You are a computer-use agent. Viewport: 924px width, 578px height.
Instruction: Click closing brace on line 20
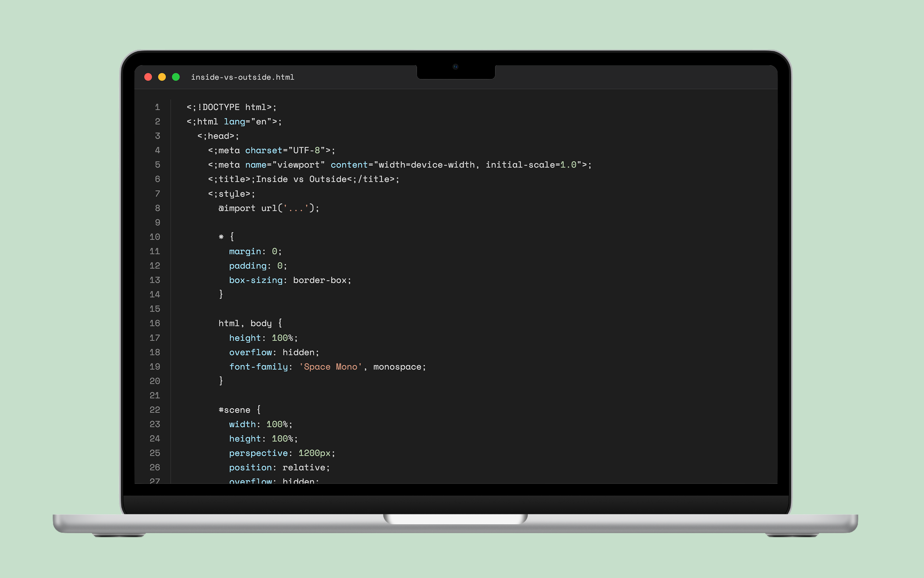pos(221,381)
